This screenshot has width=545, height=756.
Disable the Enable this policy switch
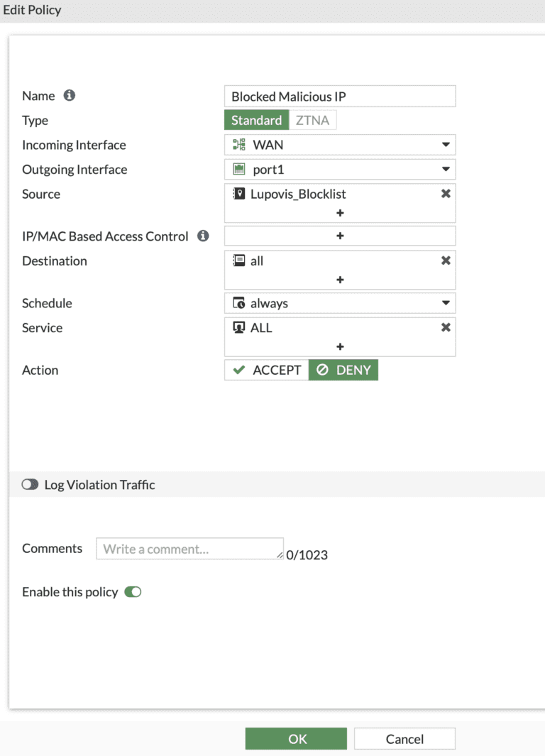132,591
